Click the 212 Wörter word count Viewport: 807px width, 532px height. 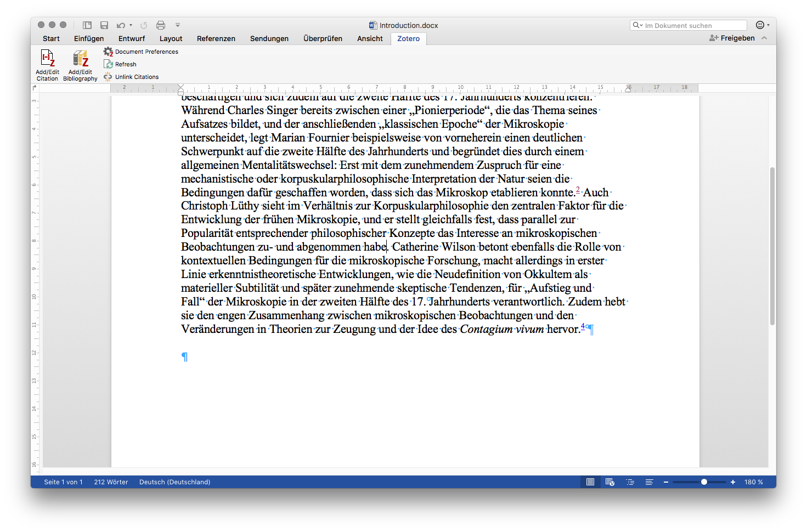point(111,482)
